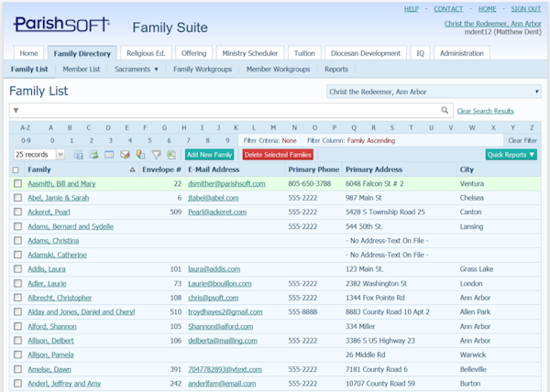The height and width of the screenshot is (392, 550).
Task: Filter by the A-Z option
Action: [x=26, y=128]
